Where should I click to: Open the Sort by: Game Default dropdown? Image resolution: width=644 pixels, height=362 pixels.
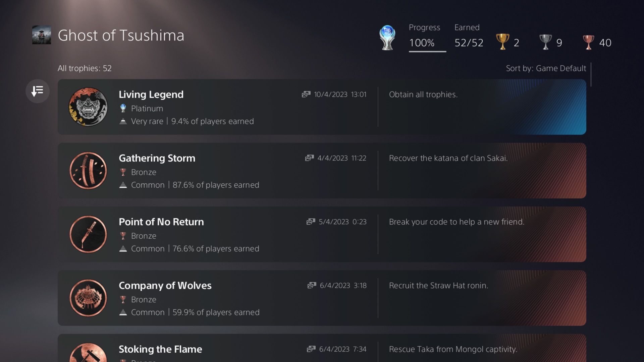point(546,68)
